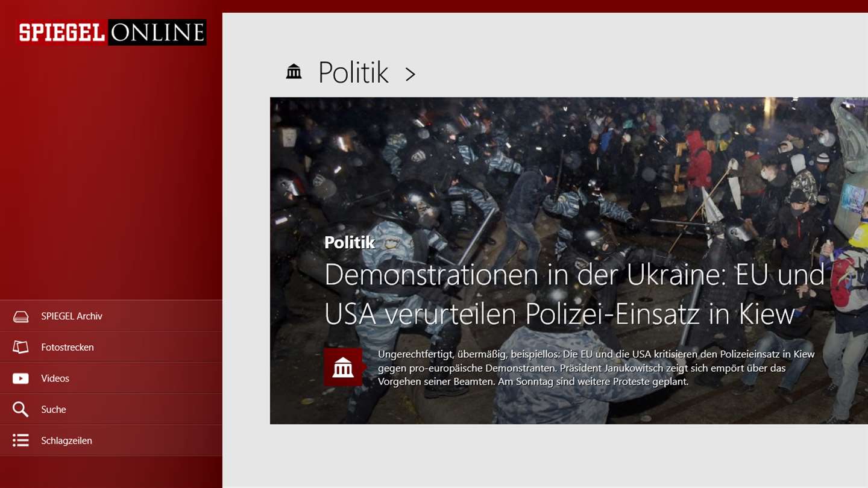Select the Suche menu entry
The height and width of the screenshot is (488, 868).
pos(111,410)
